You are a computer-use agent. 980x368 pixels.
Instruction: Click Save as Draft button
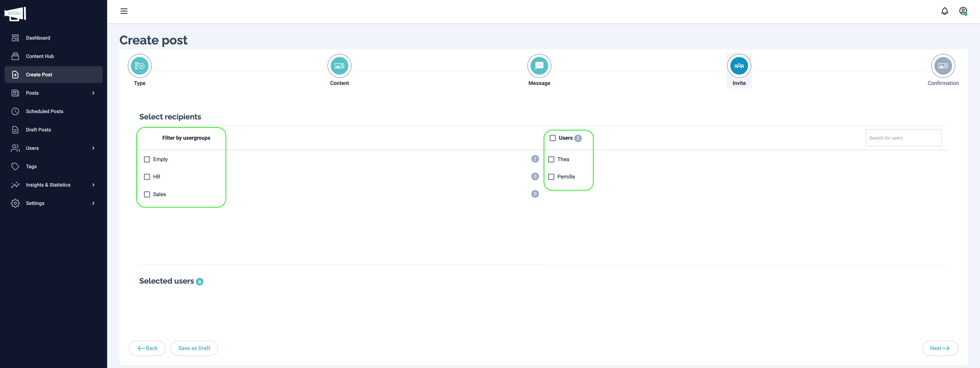pyautogui.click(x=194, y=348)
